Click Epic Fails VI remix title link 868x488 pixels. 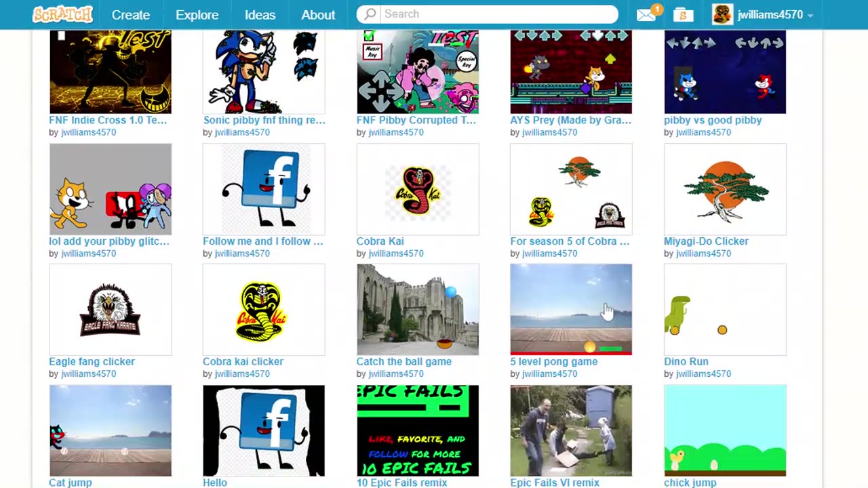pos(555,483)
